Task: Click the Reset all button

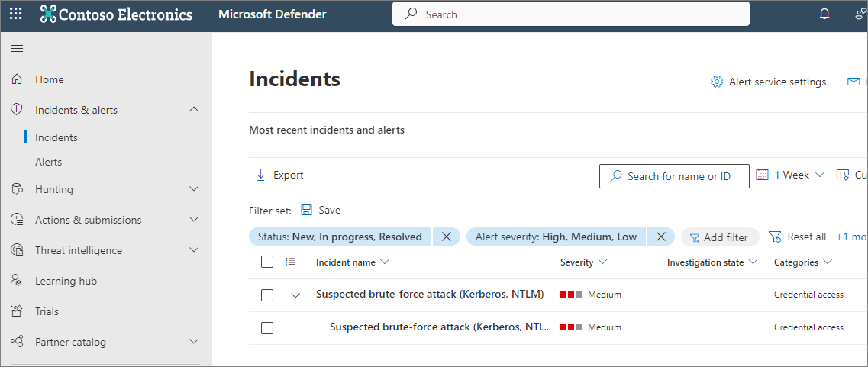Action: pos(797,237)
